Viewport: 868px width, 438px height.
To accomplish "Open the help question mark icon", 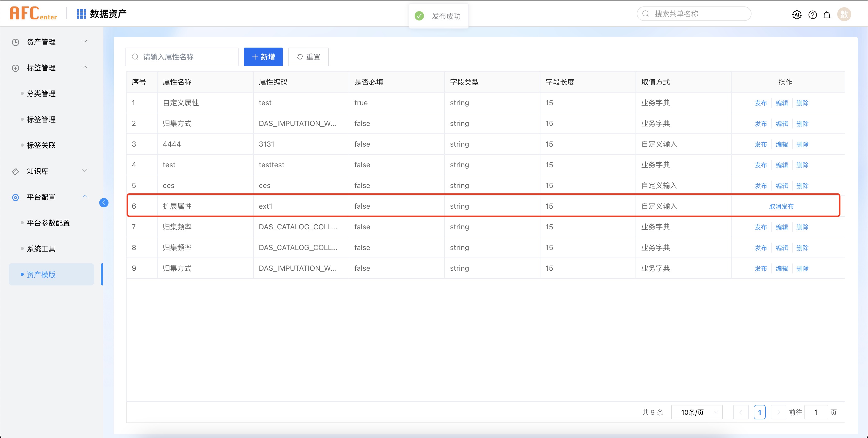I will [x=812, y=14].
